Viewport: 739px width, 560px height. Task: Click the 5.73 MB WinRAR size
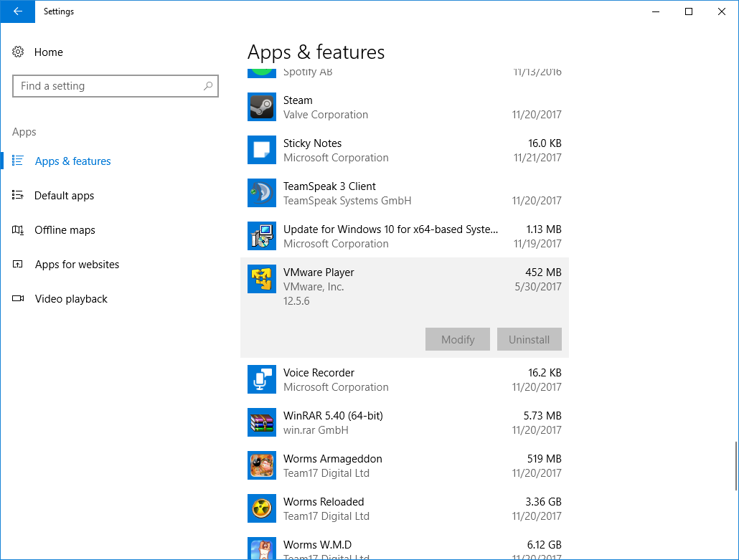tap(542, 415)
